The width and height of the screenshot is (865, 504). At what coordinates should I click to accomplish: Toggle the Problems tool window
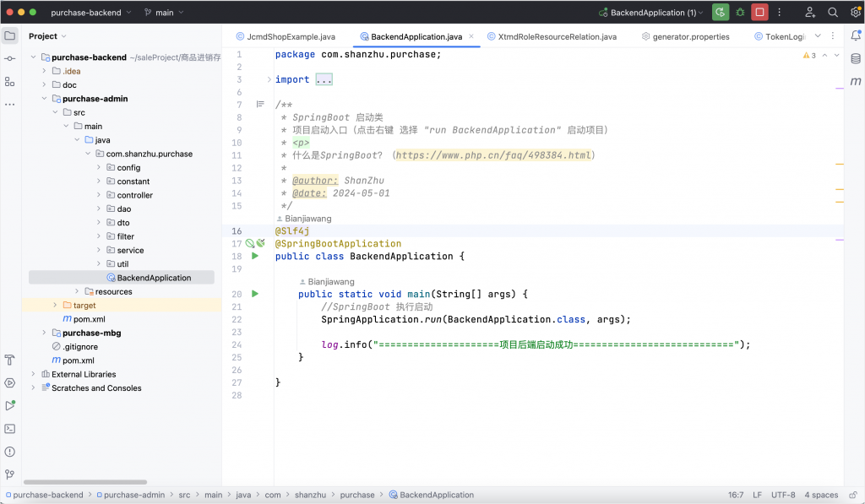(10, 452)
